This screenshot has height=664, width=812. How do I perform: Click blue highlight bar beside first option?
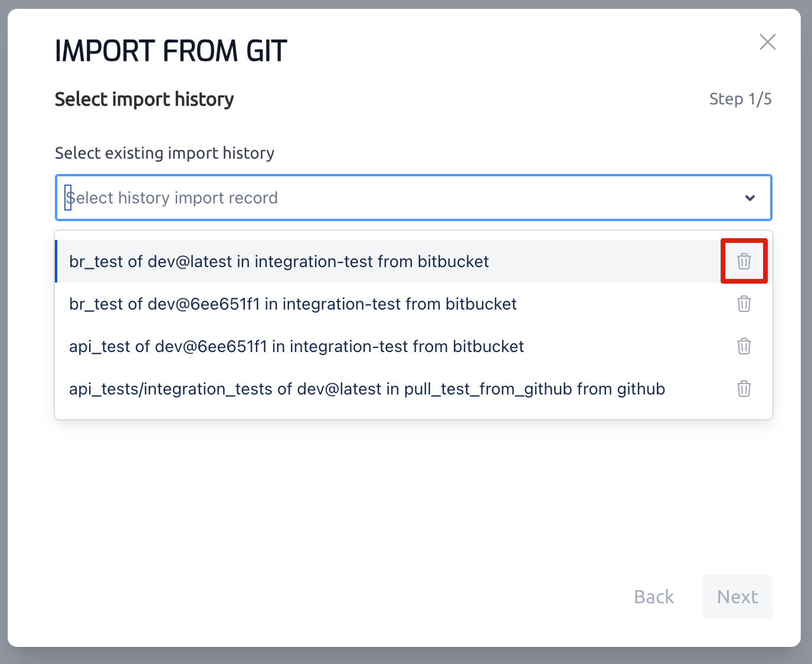(x=56, y=261)
